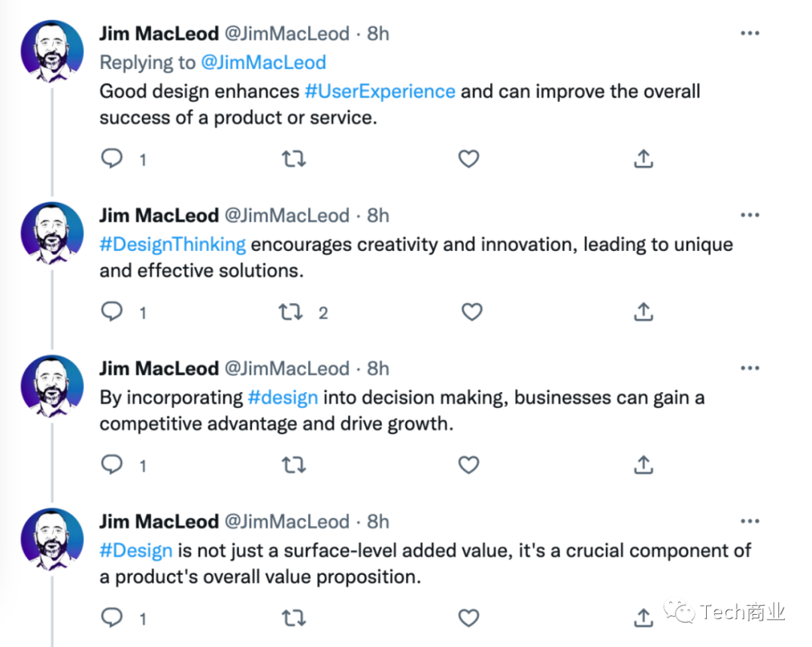Retweet the 'competitive advantage' tweet
This screenshot has width=812, height=647.
[294, 465]
